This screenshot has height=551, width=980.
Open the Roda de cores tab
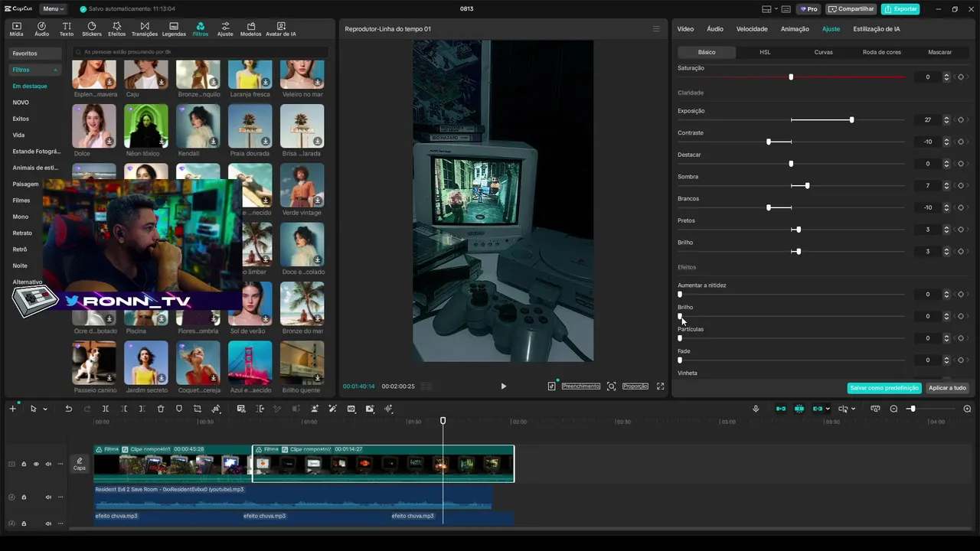(x=881, y=52)
